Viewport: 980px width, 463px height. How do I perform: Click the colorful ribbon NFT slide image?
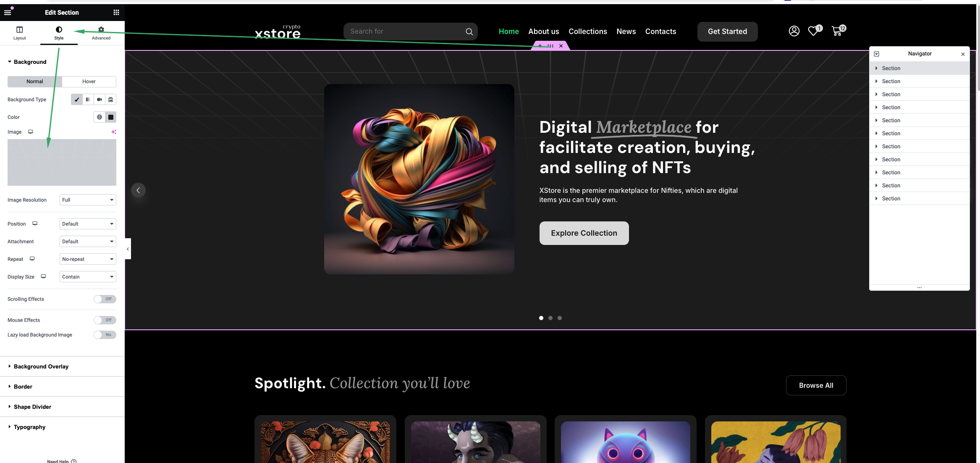click(419, 179)
